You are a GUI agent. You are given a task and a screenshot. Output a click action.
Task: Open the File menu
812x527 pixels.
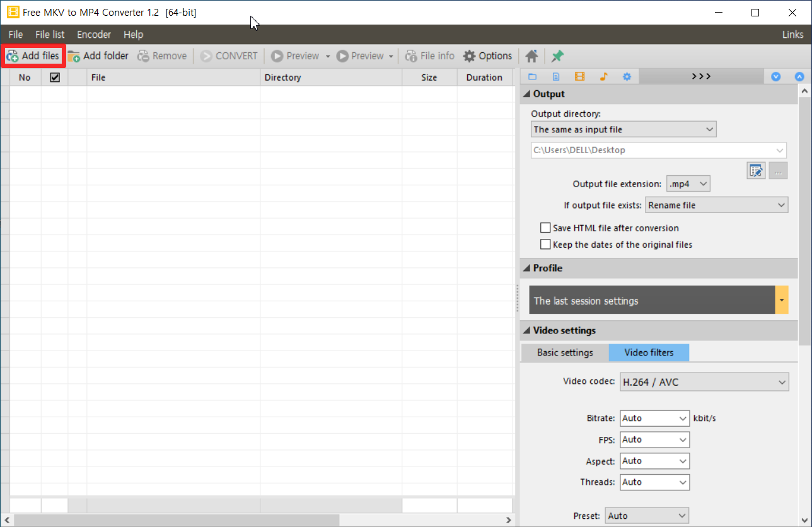click(16, 35)
